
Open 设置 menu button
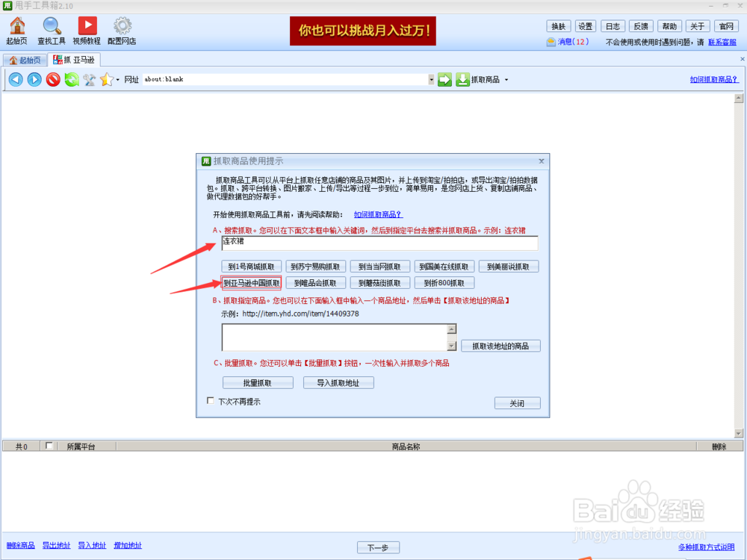[586, 26]
